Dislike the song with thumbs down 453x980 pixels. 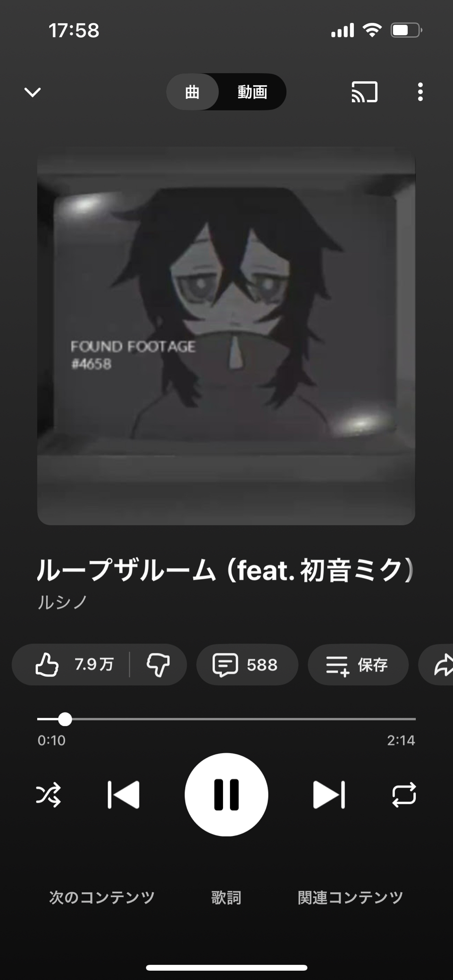158,664
